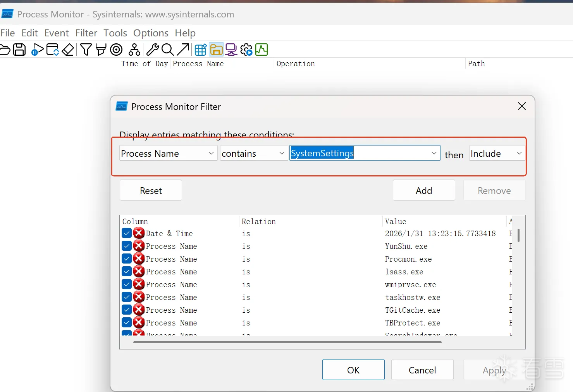Viewport: 573px width, 392px height.
Task: Click the red exclude icon for lsass.exe
Action: pos(139,272)
